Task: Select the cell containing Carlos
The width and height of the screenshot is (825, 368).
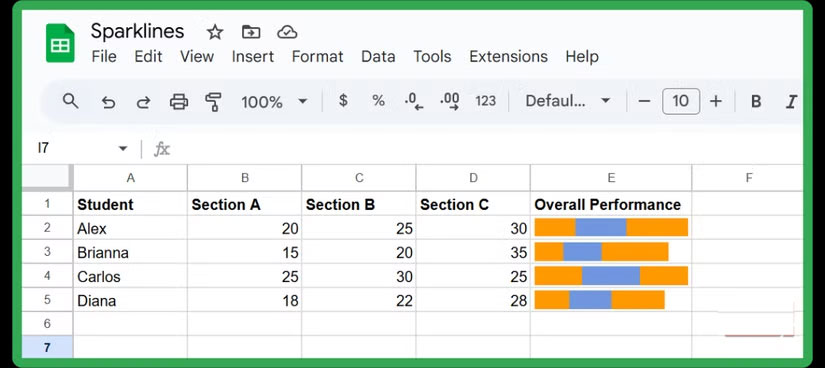Action: (x=130, y=276)
